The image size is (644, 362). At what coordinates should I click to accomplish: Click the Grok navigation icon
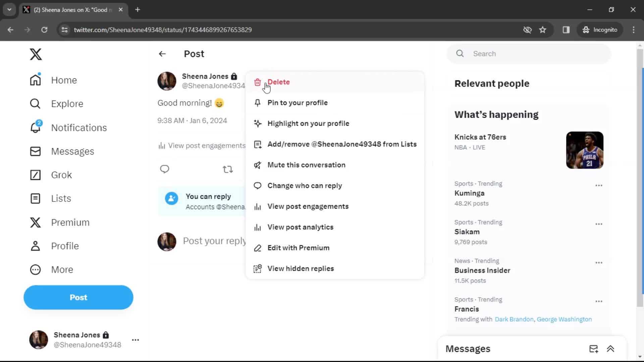tap(35, 175)
